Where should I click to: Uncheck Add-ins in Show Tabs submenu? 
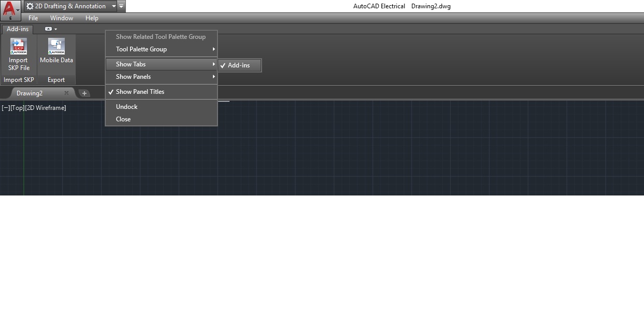pos(239,65)
